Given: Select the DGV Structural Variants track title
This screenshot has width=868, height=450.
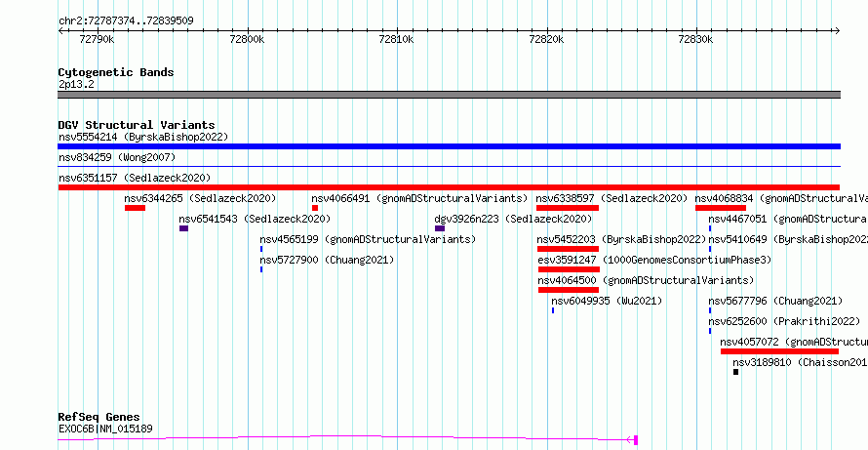Looking at the screenshot, I should pyautogui.click(x=137, y=125).
